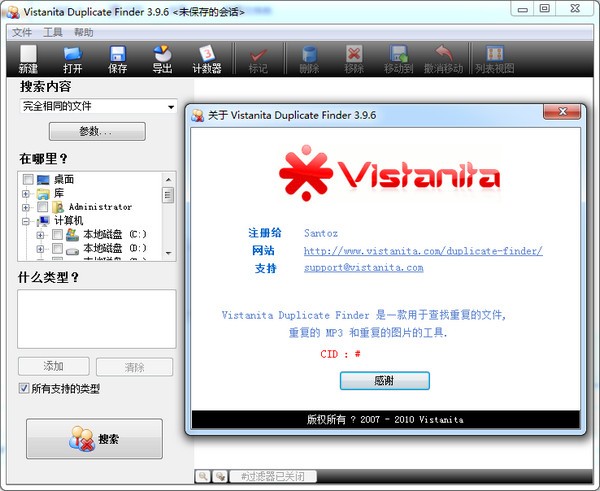
Task: Click the 新建 (New) toolbar icon
Action: [28, 59]
